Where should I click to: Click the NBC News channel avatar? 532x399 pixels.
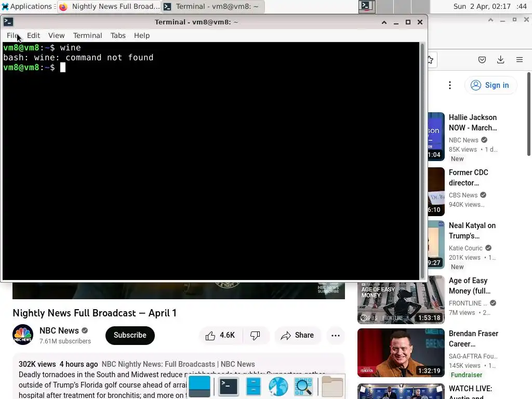pos(23,335)
